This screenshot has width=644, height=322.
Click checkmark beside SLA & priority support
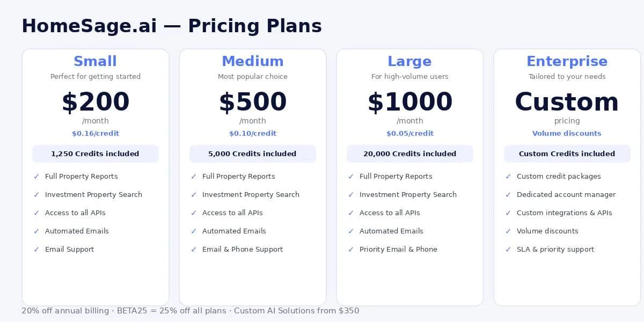[x=508, y=250]
